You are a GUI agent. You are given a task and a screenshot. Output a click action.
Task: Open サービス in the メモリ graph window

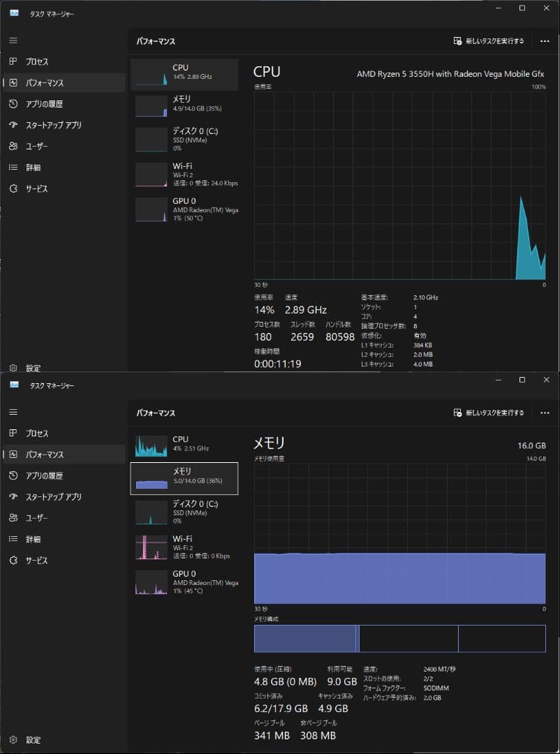tap(36, 560)
